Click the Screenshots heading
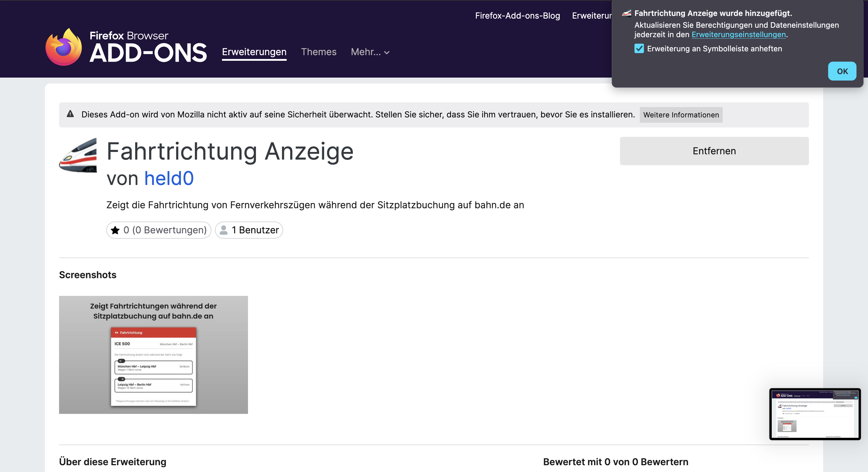 coord(88,275)
